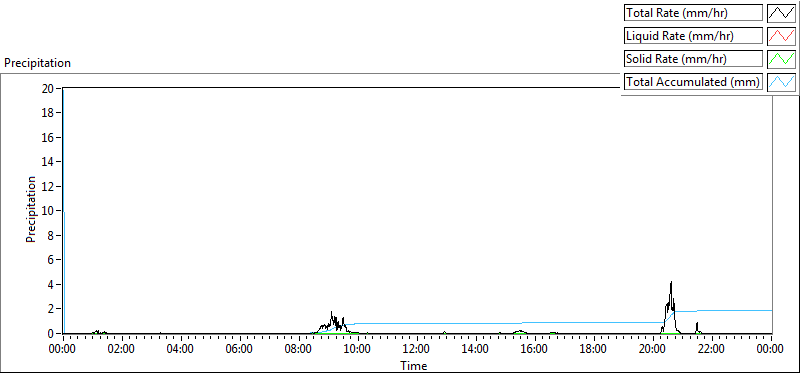
Task: Click the y-axis value 10
Action: [x=48, y=211]
